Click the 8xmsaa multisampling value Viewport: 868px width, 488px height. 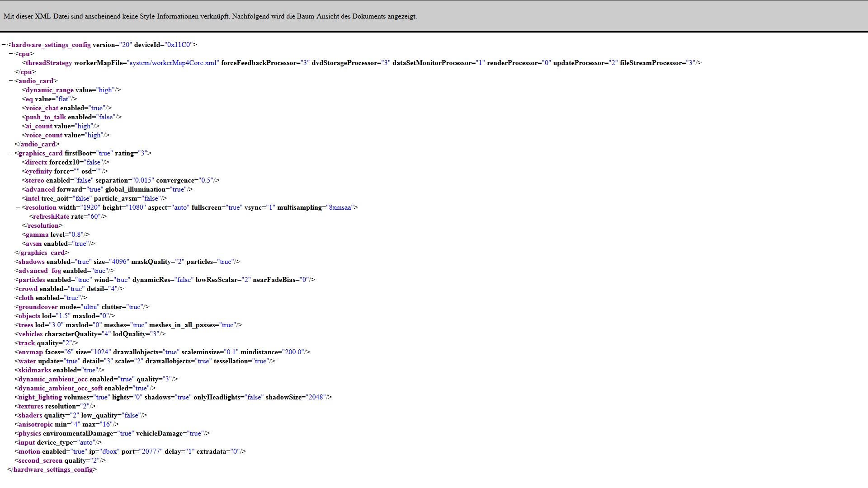coord(340,207)
